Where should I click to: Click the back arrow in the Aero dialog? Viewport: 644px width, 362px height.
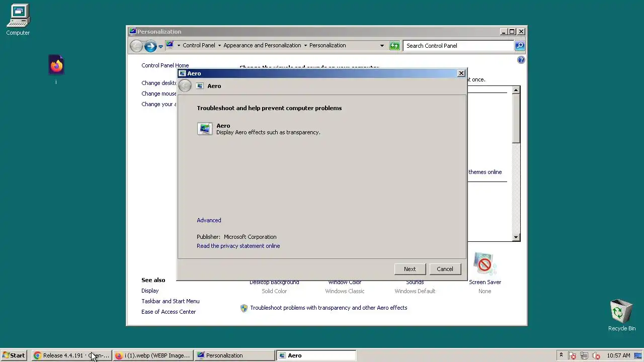(185, 86)
